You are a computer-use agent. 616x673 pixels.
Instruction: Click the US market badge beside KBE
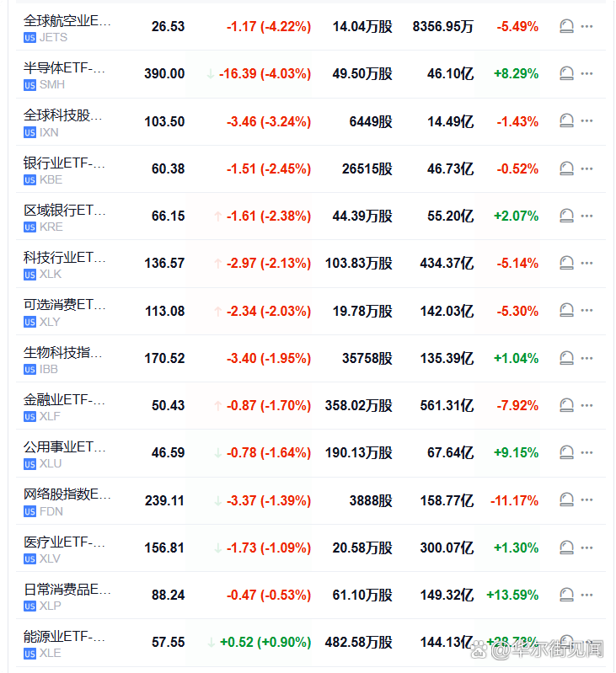point(30,179)
